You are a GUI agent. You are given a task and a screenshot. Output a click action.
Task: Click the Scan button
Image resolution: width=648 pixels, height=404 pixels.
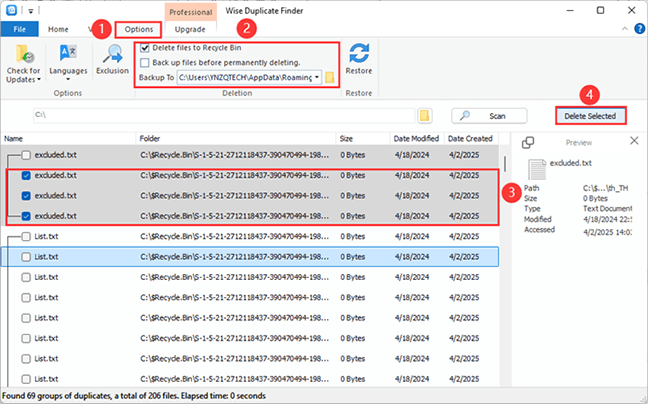(x=489, y=116)
